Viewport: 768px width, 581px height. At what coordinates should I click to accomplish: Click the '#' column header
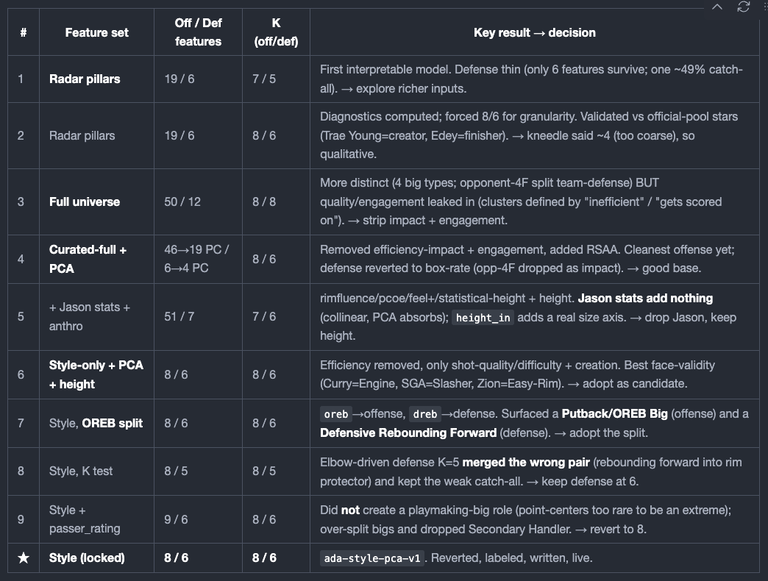[24, 33]
